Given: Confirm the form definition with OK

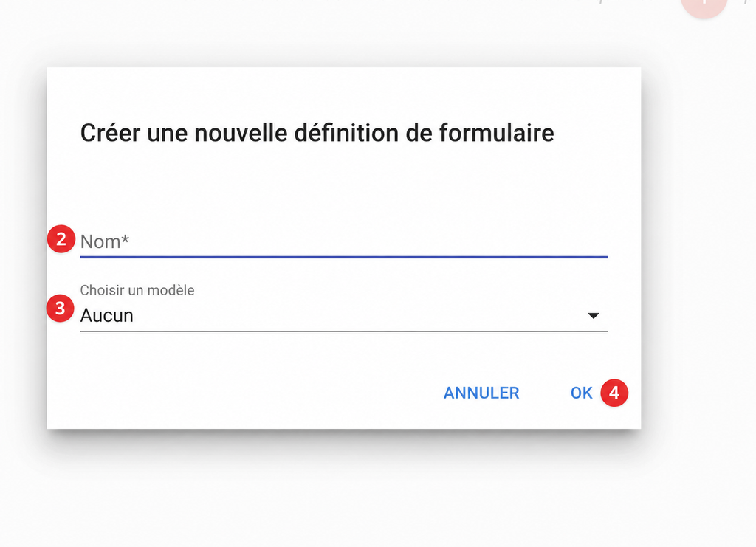Looking at the screenshot, I should [x=581, y=393].
